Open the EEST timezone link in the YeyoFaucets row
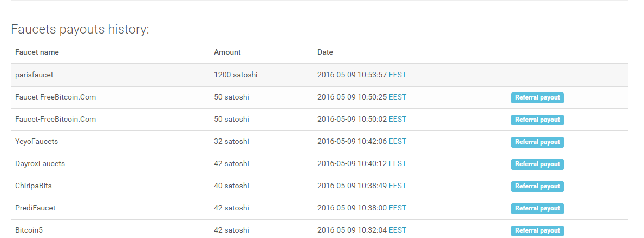644x238 pixels. [x=397, y=141]
